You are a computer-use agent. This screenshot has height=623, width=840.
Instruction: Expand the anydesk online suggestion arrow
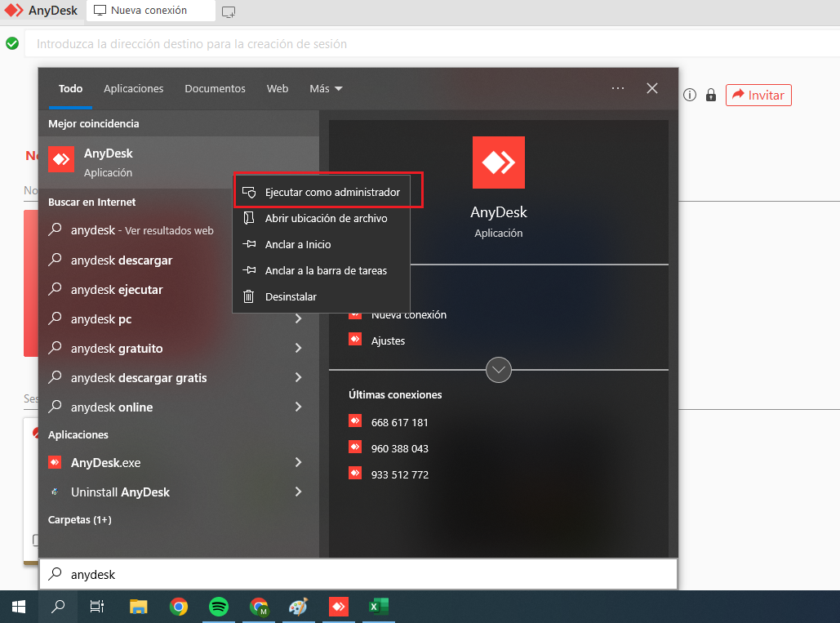pyautogui.click(x=299, y=407)
